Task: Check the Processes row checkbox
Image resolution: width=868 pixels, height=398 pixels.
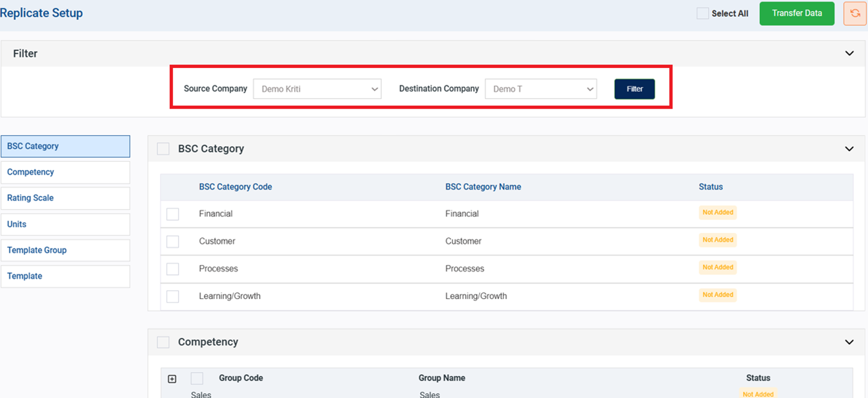Action: click(173, 269)
